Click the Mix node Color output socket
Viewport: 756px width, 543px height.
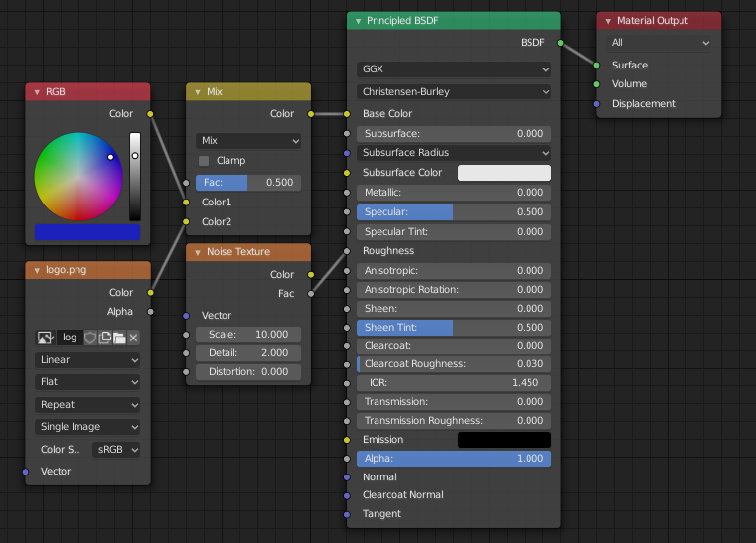point(311,114)
